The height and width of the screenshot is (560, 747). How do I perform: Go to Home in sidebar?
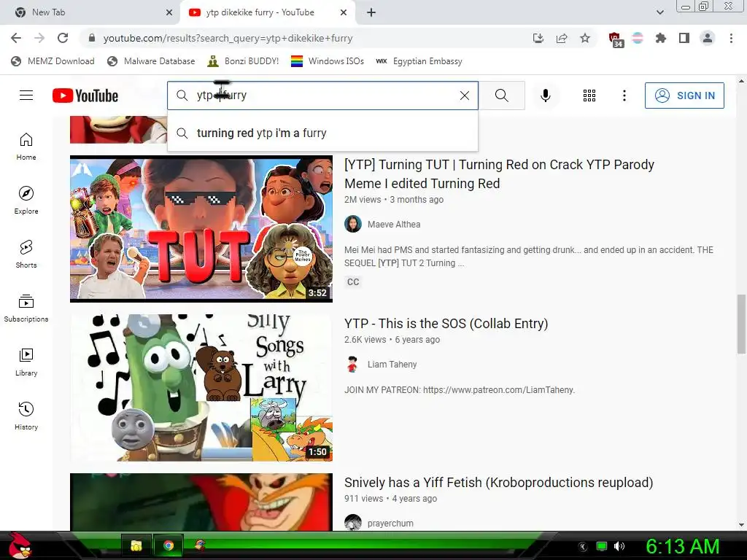26,147
